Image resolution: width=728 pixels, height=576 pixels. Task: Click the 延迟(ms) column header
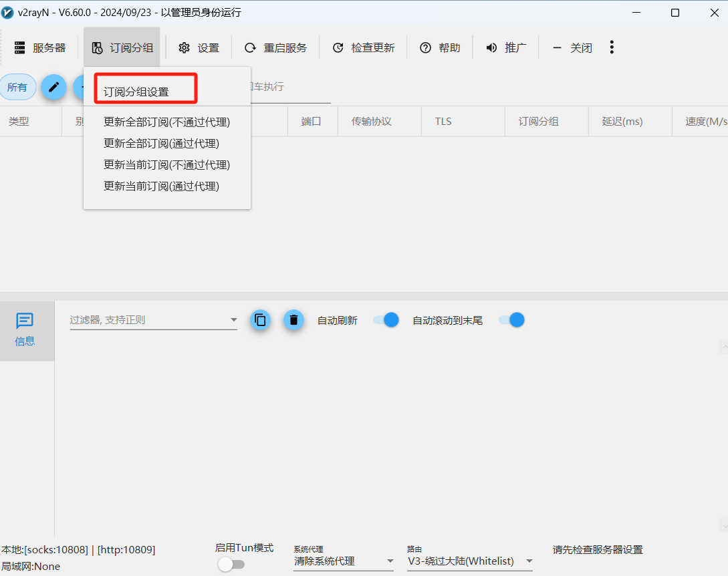(622, 121)
